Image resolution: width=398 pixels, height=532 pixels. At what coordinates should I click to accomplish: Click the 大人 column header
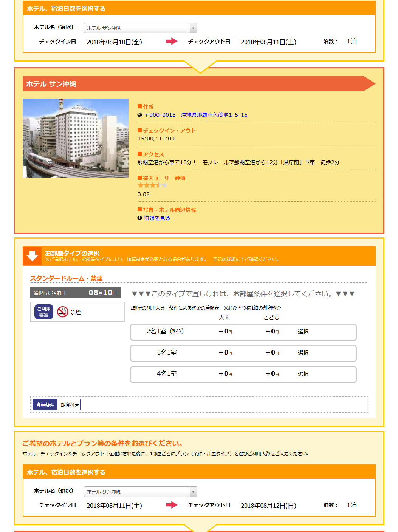(x=224, y=318)
